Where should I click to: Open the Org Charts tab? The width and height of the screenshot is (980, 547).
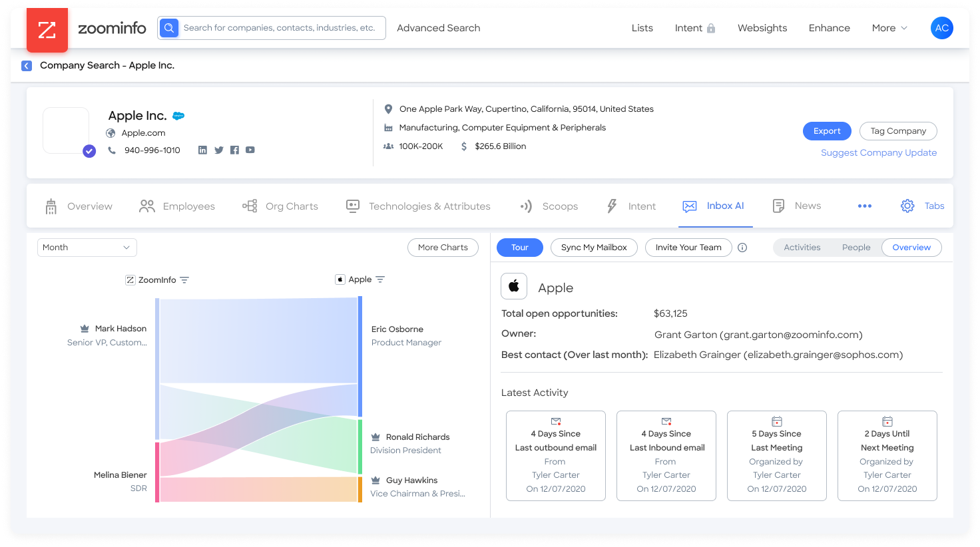[x=280, y=206]
